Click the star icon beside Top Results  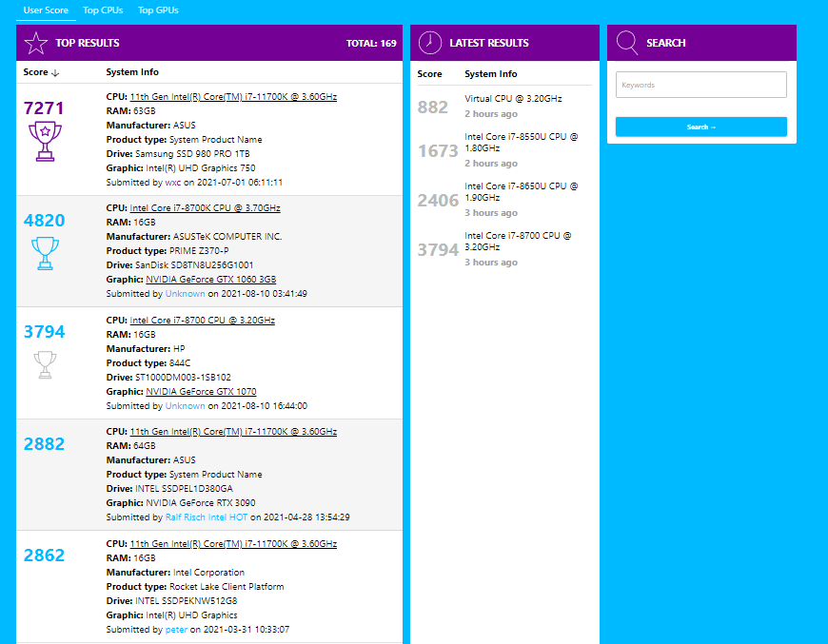click(x=35, y=43)
